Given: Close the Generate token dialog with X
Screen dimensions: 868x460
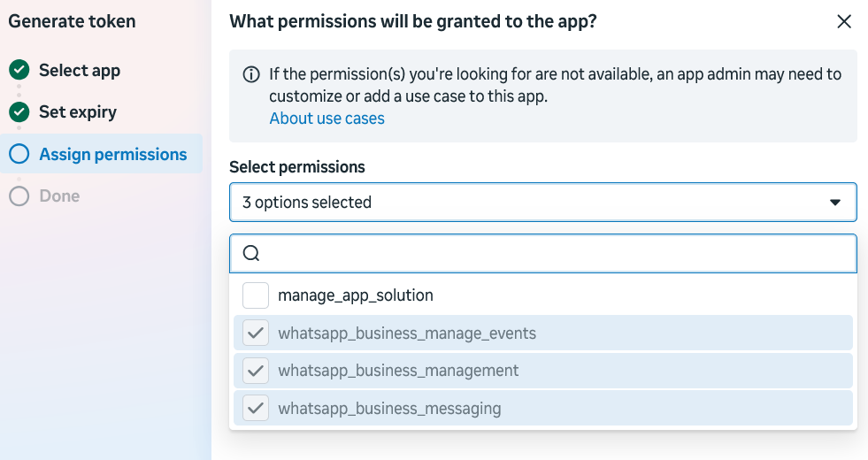Looking at the screenshot, I should pyautogui.click(x=844, y=21).
